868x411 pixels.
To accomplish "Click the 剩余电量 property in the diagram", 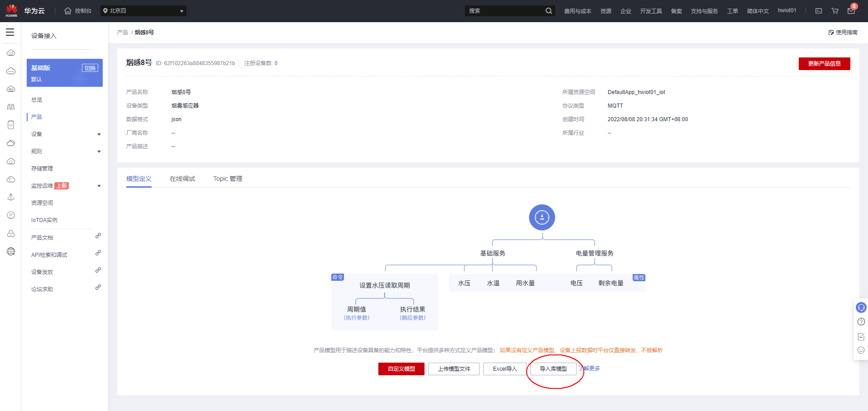I will pos(611,283).
